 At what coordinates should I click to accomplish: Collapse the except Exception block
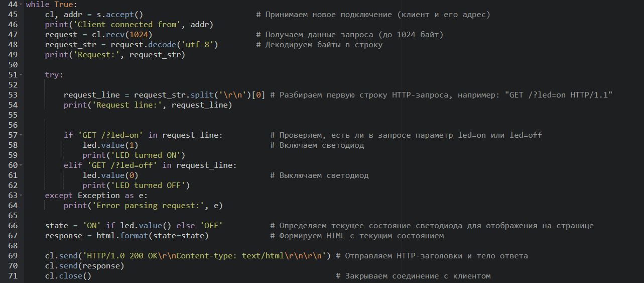21,196
